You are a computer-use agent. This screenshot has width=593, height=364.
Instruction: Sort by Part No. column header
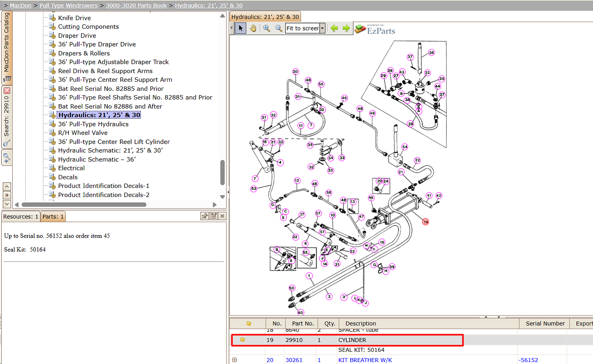(303, 323)
